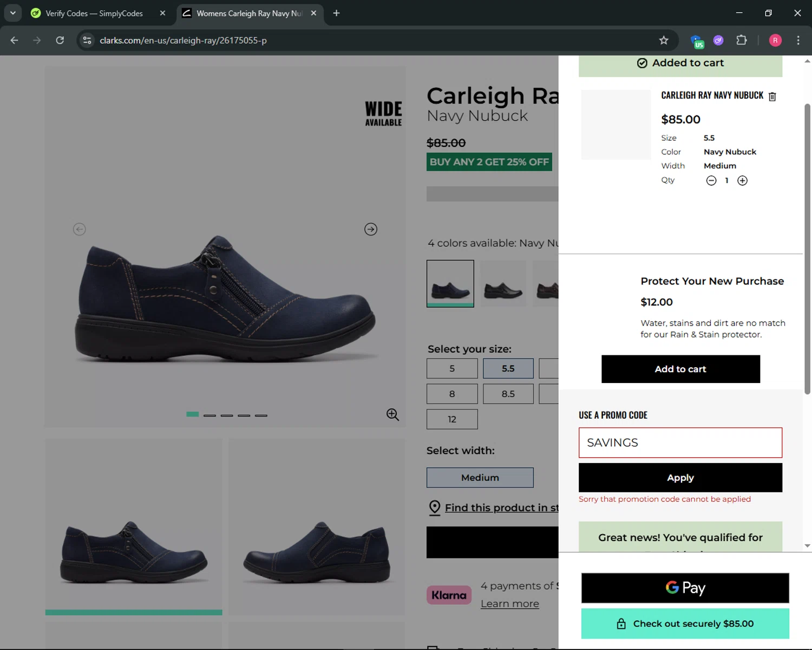Select the Womens Carleigh Ray Navy tab
Screen dimensions: 812x650
click(x=249, y=13)
